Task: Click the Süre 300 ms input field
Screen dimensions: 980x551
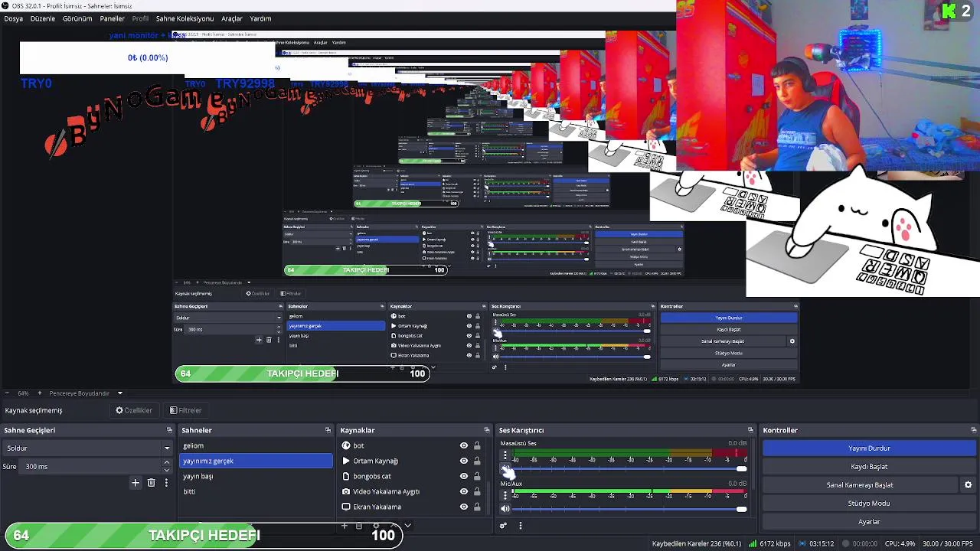Action: (90, 466)
